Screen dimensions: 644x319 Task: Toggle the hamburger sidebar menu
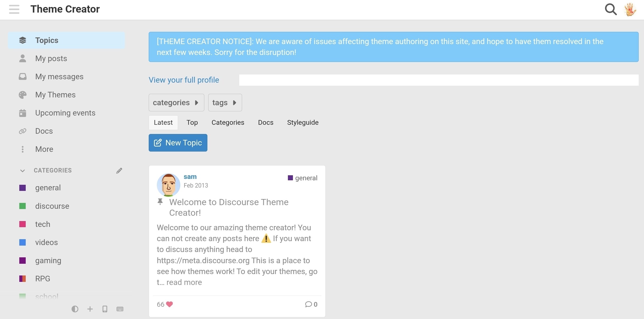pos(14,9)
